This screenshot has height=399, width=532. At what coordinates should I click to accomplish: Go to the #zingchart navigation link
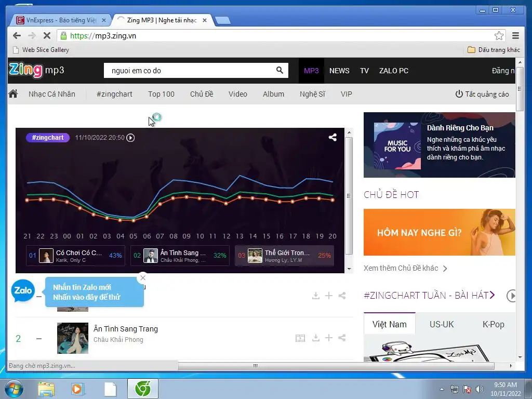click(x=114, y=94)
